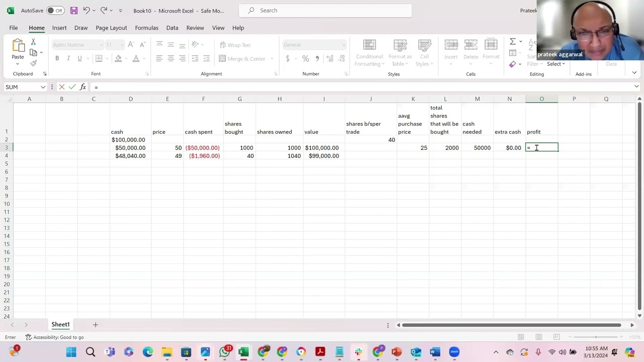
Task: Open the Windows Start menu
Action: tap(71, 352)
